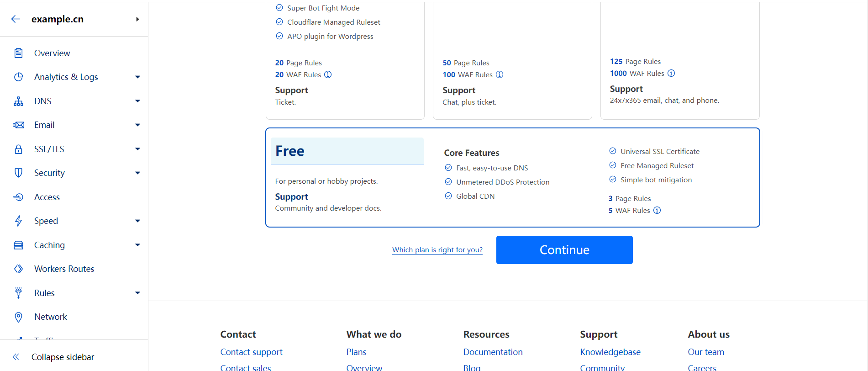The image size is (868, 371).
Task: Expand the SSL/TLS section arrow
Action: click(x=137, y=149)
